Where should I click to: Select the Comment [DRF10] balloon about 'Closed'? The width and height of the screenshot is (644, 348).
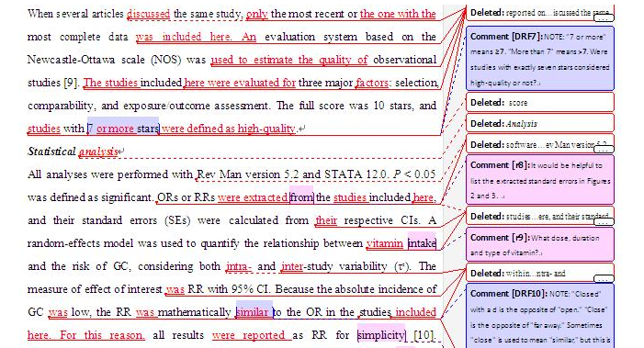click(540, 316)
